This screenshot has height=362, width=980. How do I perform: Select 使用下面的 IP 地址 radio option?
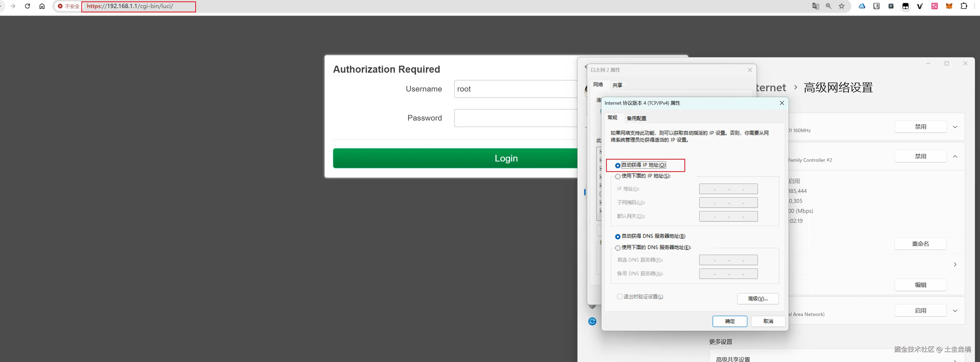tap(617, 177)
